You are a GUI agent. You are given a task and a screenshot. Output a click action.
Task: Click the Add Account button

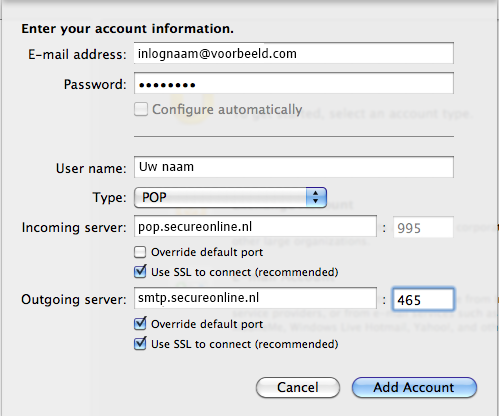click(x=414, y=387)
